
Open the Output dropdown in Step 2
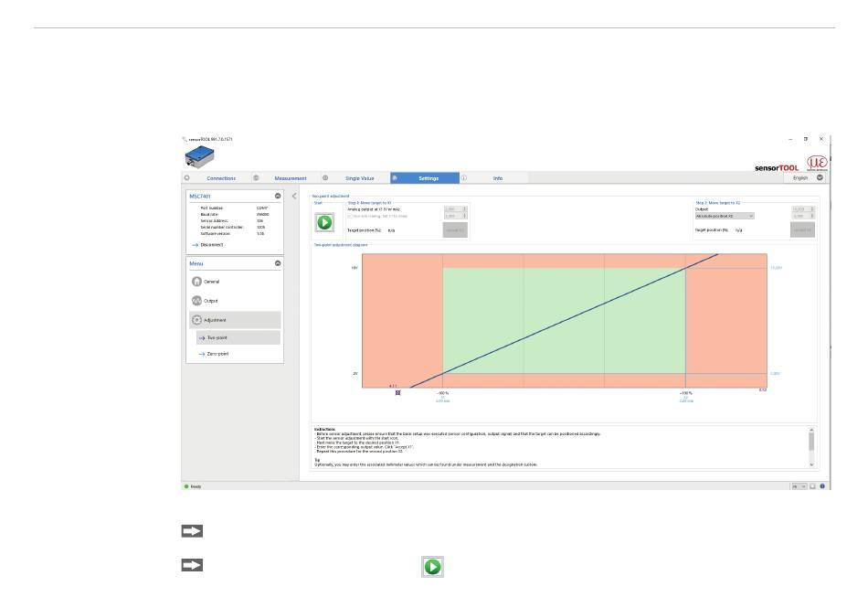pos(724,216)
